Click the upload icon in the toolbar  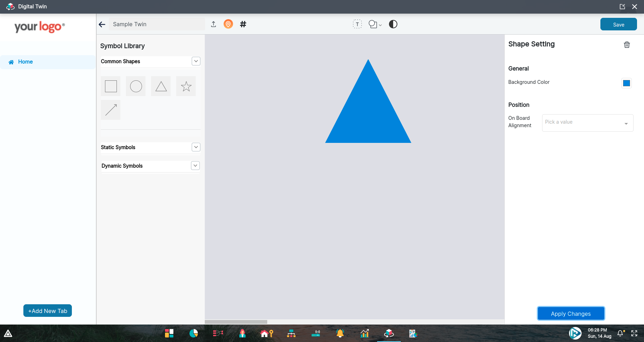pos(213,24)
